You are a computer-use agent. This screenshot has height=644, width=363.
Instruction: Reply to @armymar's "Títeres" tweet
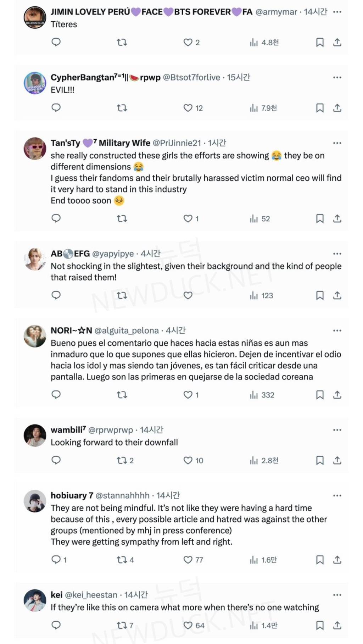click(56, 42)
